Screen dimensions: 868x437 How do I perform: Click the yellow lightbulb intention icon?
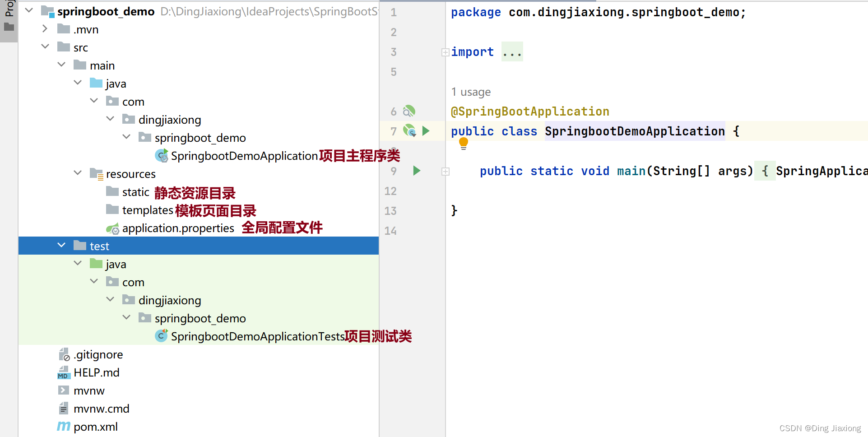point(463,144)
